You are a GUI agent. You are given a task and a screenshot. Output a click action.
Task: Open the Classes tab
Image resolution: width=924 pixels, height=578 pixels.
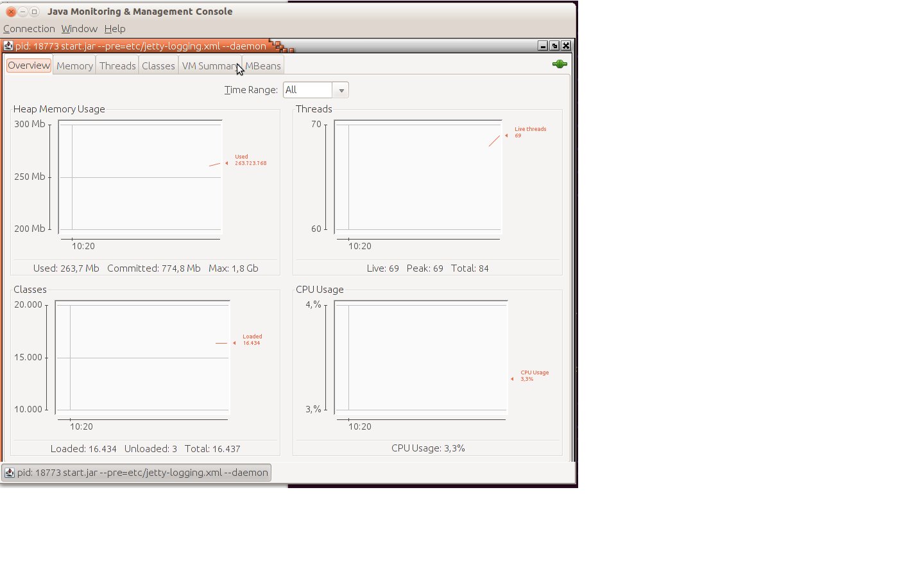[158, 66]
